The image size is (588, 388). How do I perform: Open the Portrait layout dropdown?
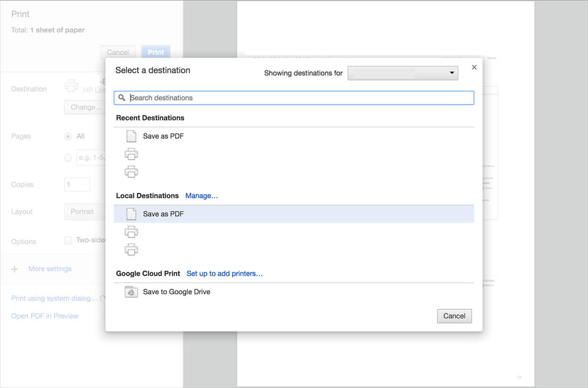click(84, 212)
